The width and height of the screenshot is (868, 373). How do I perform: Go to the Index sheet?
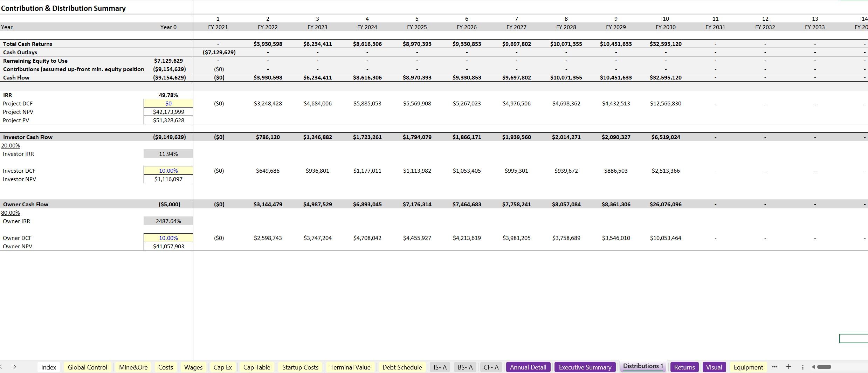49,367
